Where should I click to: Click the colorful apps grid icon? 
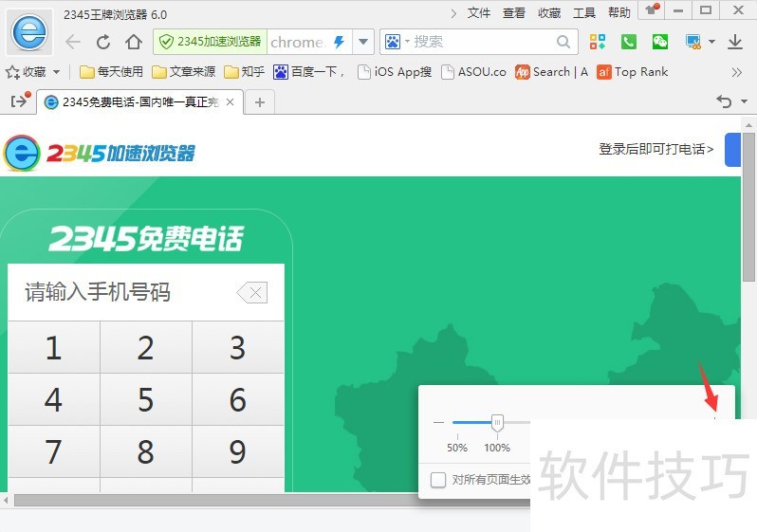(x=597, y=42)
